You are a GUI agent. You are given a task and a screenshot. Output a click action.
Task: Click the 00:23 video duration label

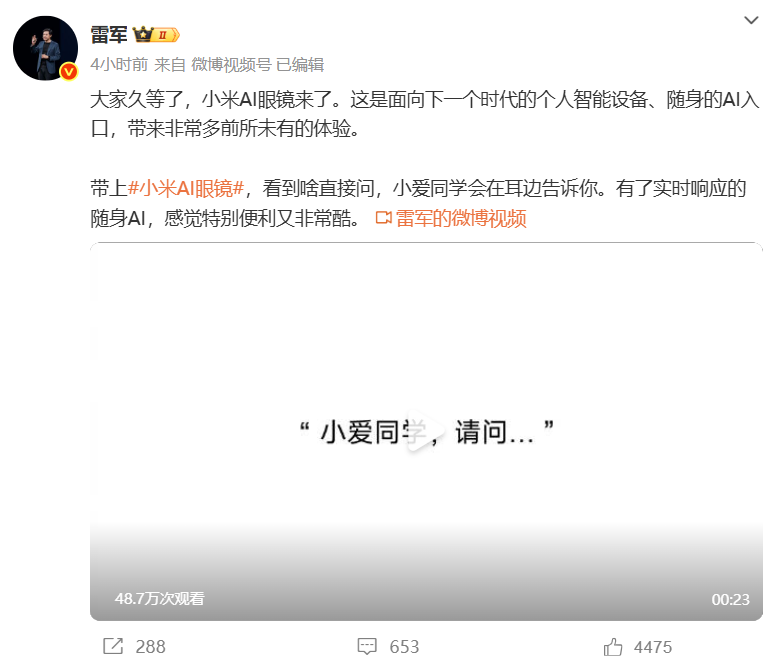[x=730, y=599]
